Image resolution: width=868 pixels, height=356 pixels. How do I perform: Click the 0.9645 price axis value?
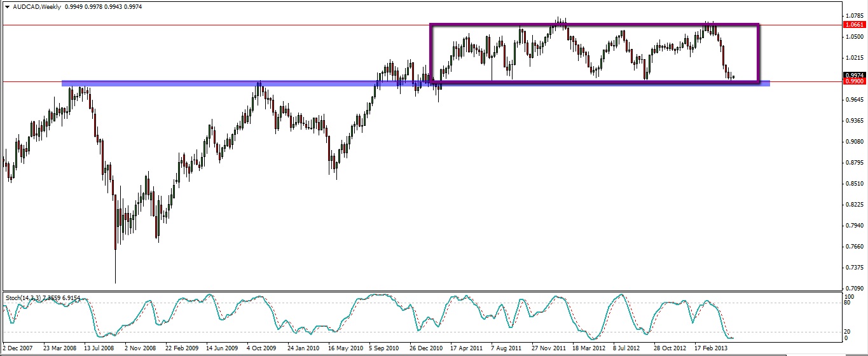click(855, 99)
